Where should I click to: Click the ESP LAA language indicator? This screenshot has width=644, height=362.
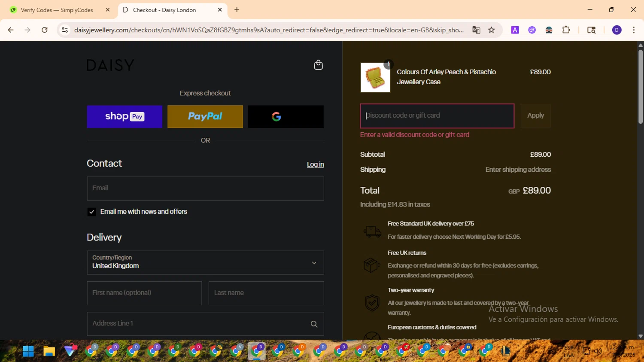[x=569, y=351]
